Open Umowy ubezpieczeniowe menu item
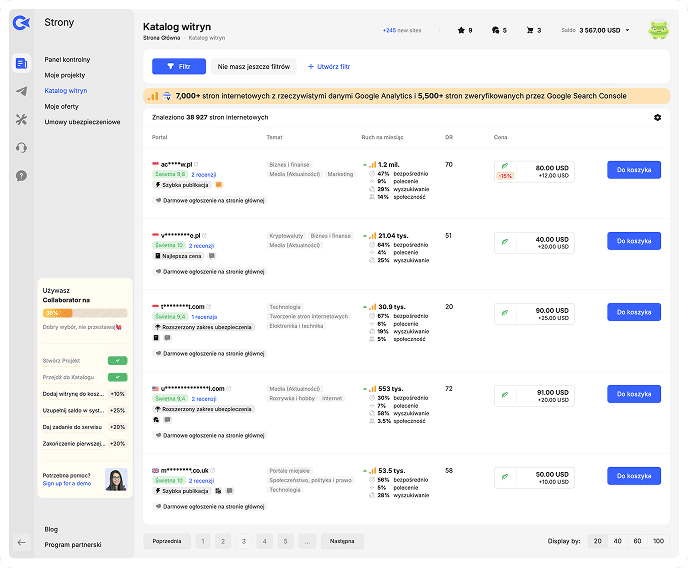Screen dimensions: 688x568 [82, 121]
